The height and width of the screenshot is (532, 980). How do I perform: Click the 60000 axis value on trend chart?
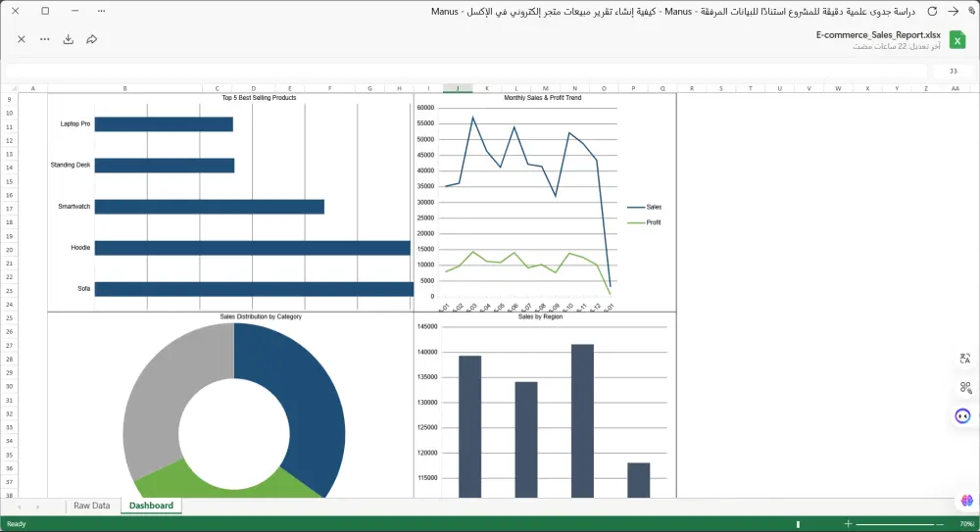(425, 108)
